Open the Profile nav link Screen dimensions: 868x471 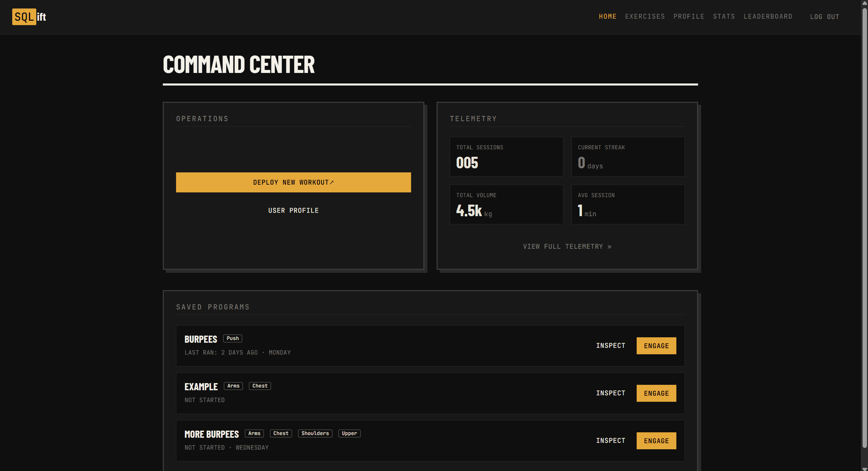point(689,16)
